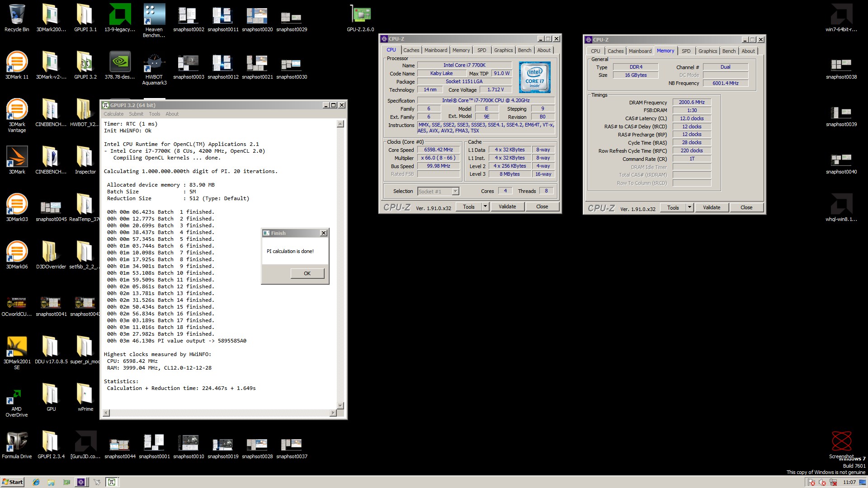Open About tab in right CPU-Z window

coord(748,51)
